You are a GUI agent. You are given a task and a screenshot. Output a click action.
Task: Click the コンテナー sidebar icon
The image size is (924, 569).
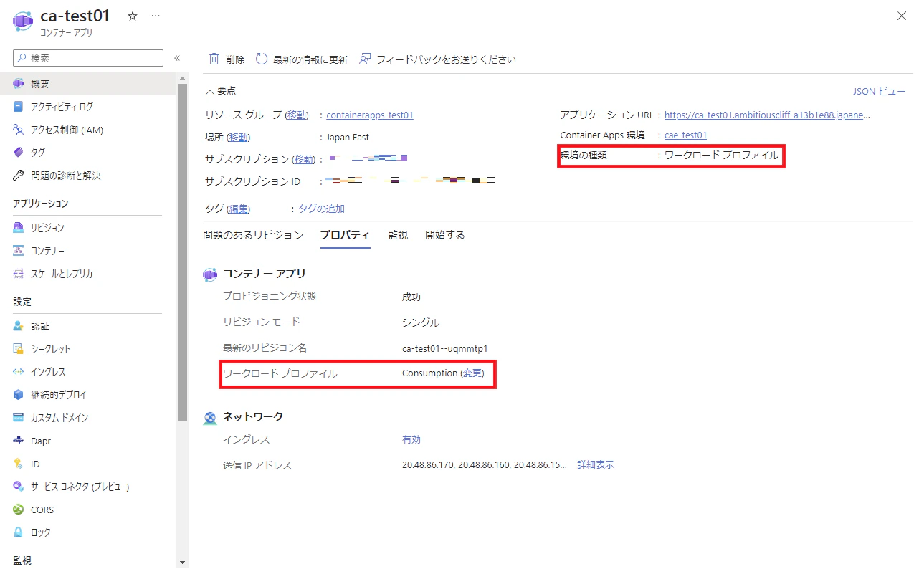pos(19,250)
